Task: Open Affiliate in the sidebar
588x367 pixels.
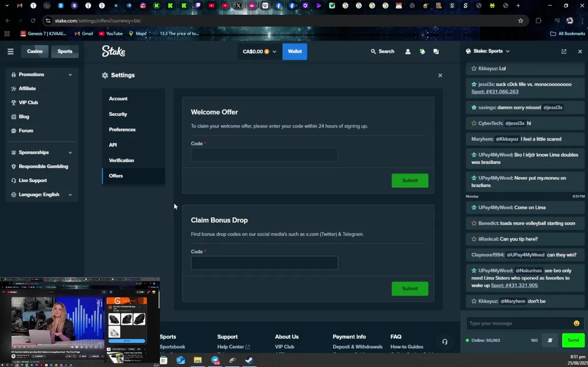Action: point(28,89)
